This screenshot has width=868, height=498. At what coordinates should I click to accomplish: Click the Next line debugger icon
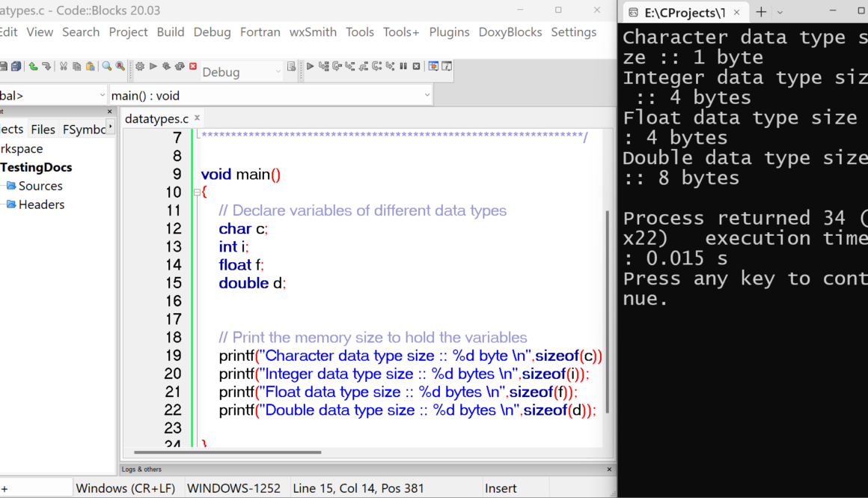[x=336, y=67]
